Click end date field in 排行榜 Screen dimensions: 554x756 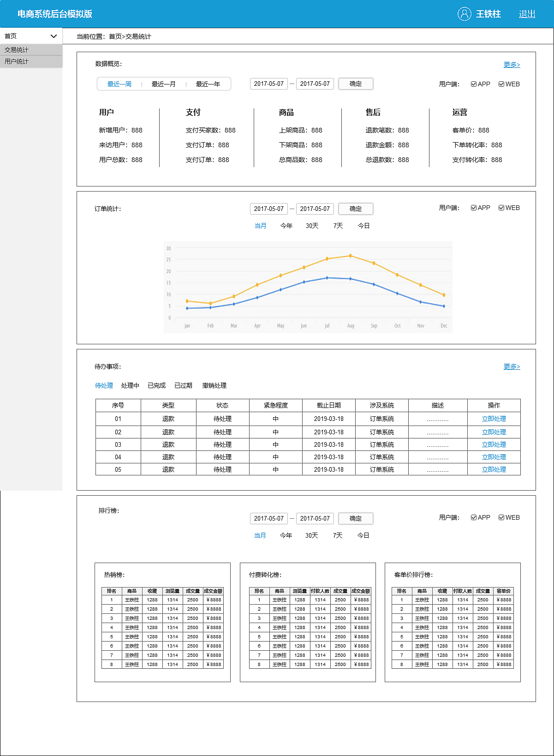click(315, 518)
